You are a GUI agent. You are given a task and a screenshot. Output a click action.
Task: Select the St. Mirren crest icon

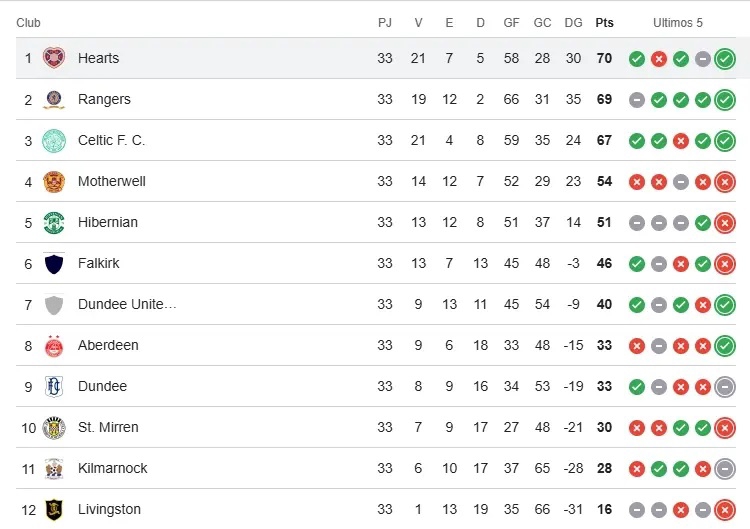[x=54, y=427]
